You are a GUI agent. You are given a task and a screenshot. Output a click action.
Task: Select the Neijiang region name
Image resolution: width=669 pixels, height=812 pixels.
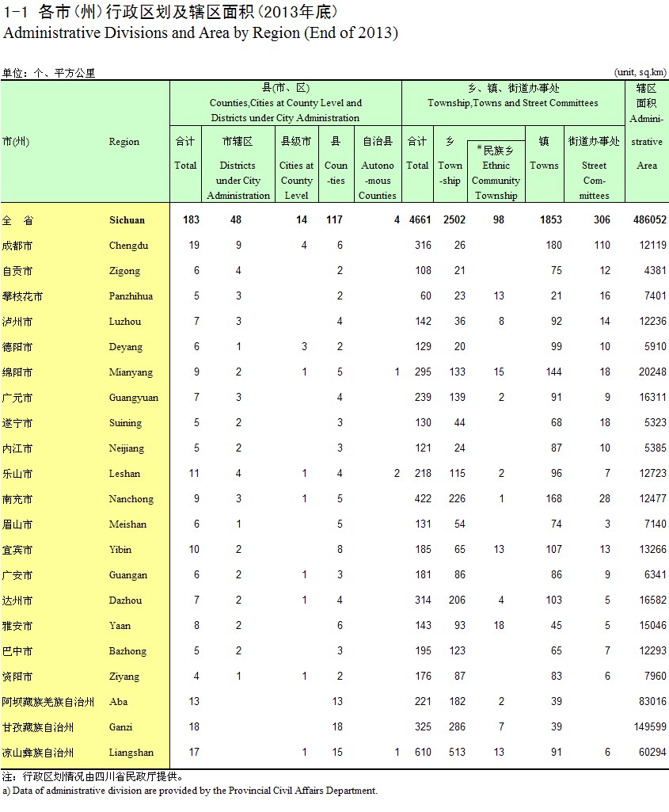pos(126,448)
